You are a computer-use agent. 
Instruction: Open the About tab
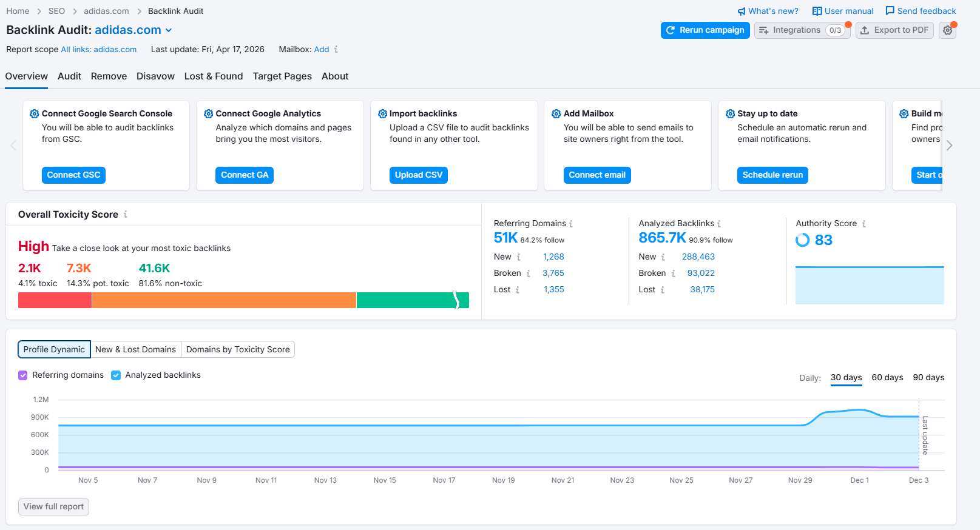pyautogui.click(x=335, y=76)
